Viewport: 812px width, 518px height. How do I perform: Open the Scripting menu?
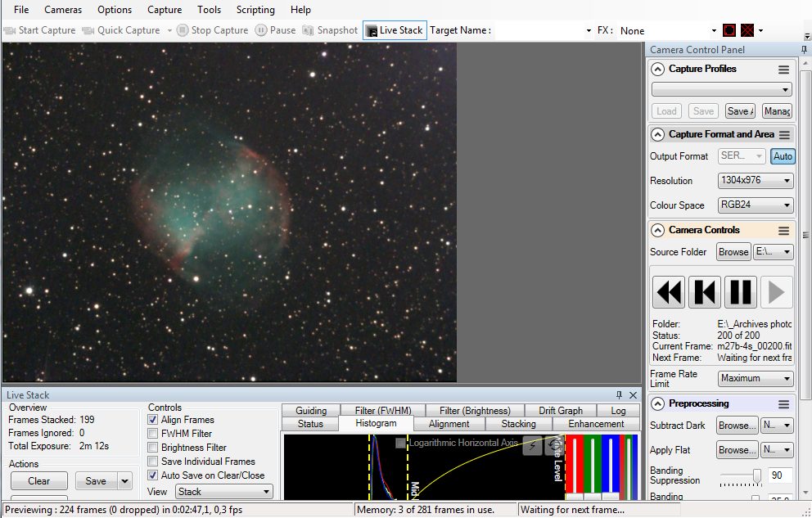point(255,10)
